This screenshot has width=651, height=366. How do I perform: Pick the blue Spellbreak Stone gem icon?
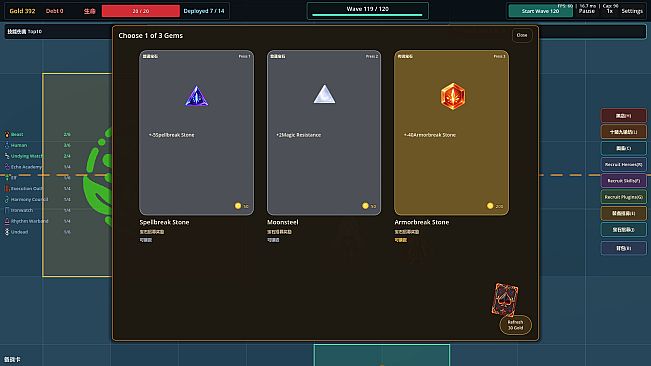click(196, 96)
